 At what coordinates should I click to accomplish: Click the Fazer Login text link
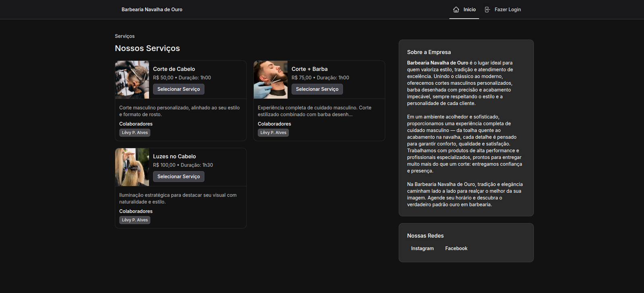[508, 10]
